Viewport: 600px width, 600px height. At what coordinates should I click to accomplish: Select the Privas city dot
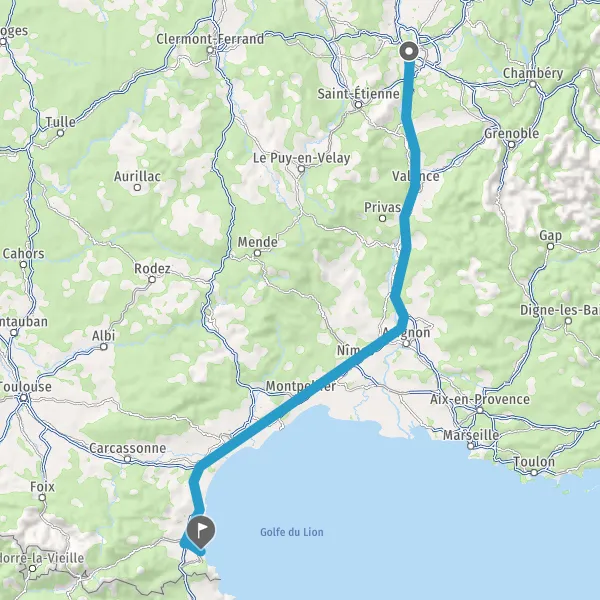[x=382, y=218]
